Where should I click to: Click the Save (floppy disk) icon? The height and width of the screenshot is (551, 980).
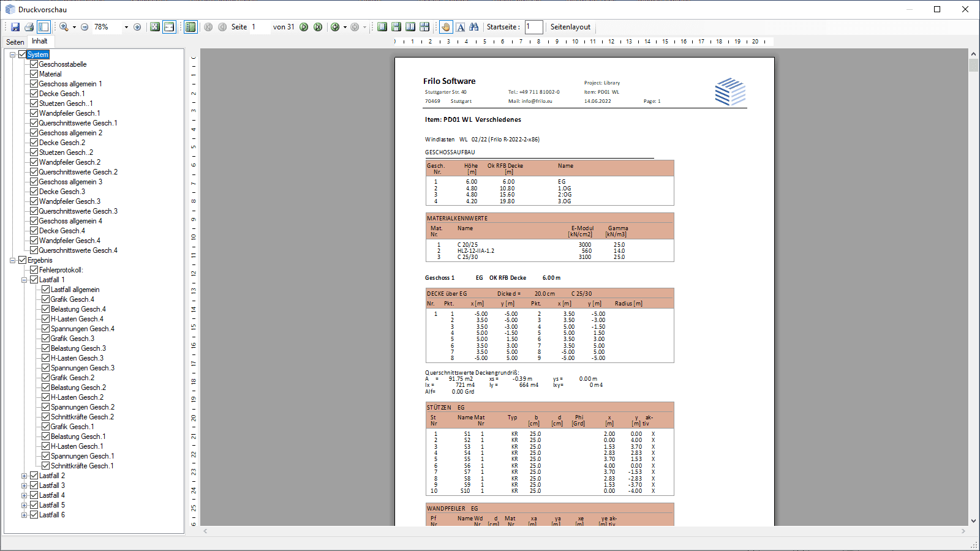tap(15, 27)
